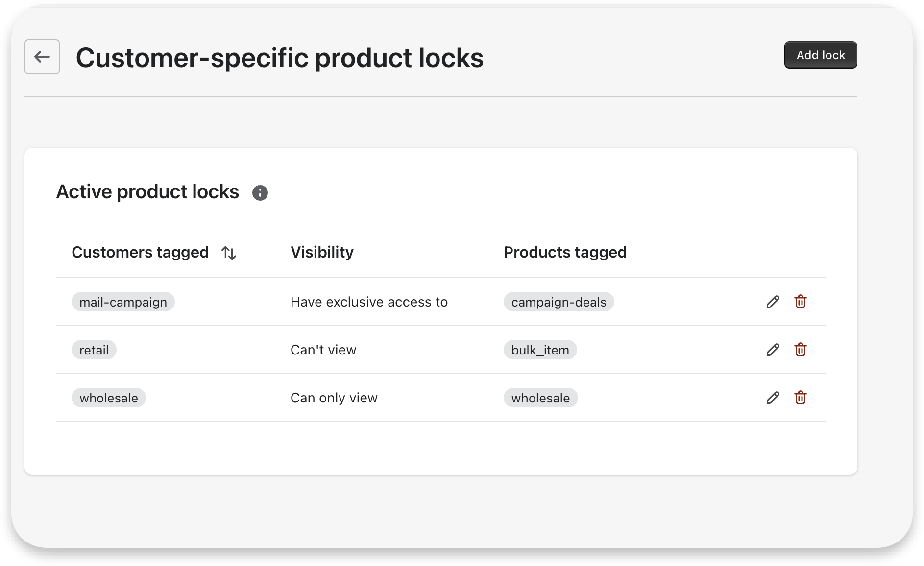Screen dimensions: 924x566
Task: Open the Add lock dialog
Action: pyautogui.click(x=821, y=55)
